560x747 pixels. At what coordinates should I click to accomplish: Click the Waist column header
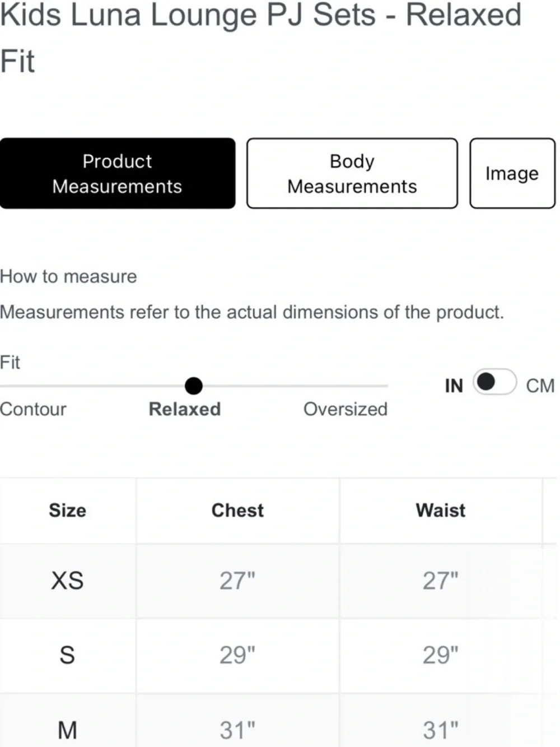(441, 511)
